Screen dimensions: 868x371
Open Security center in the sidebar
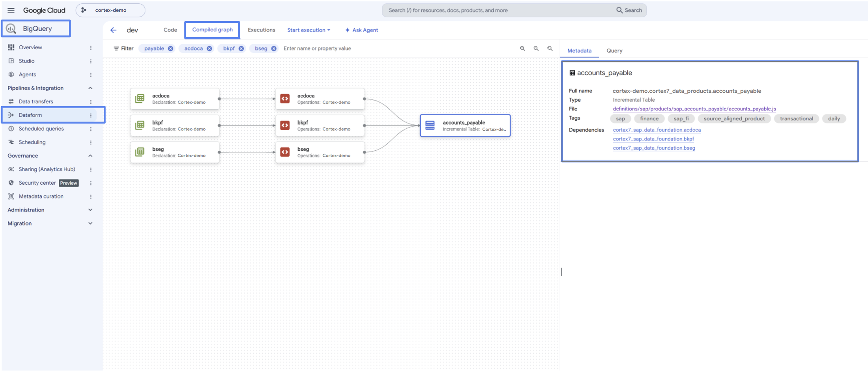coord(37,183)
